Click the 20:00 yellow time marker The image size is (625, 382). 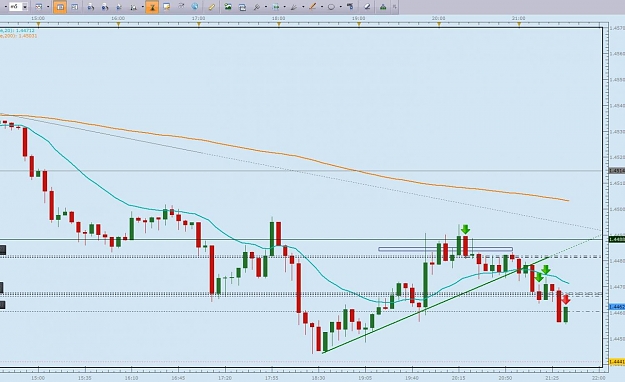pyautogui.click(x=439, y=25)
